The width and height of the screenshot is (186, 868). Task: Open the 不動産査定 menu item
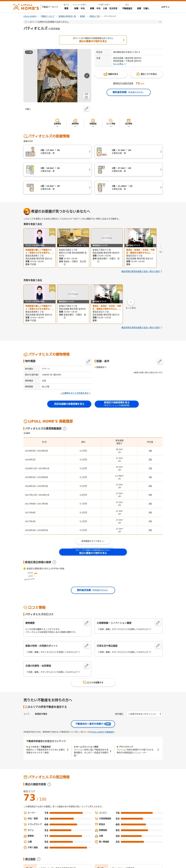127,8
